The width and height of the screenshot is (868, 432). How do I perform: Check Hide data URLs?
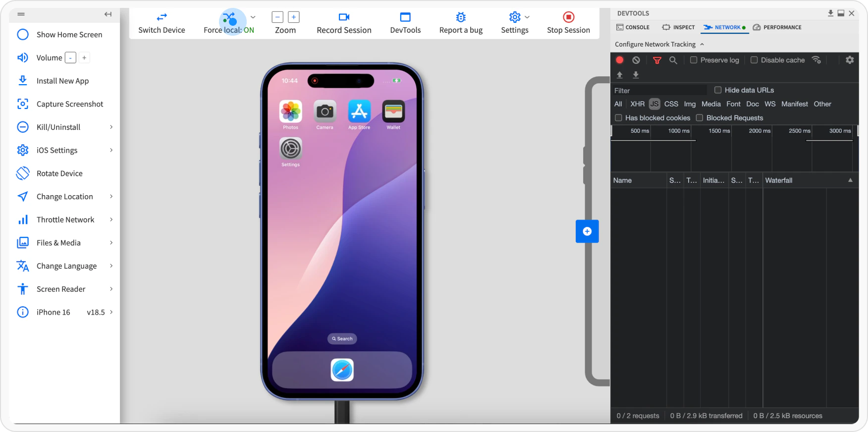(x=718, y=90)
